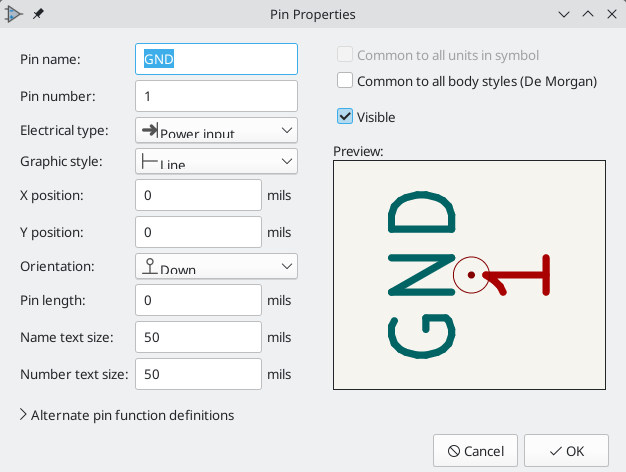Confirm with the OK button

(x=566, y=451)
